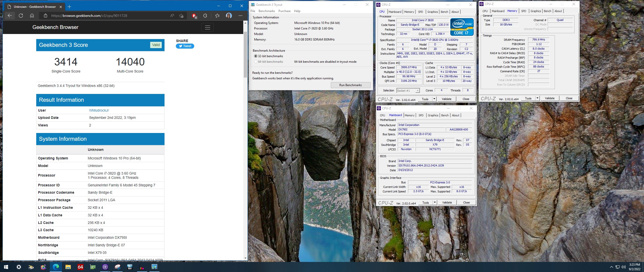This screenshot has width=644, height=272.
Task: Open the Edge profile avatar
Action: click(x=229, y=16)
